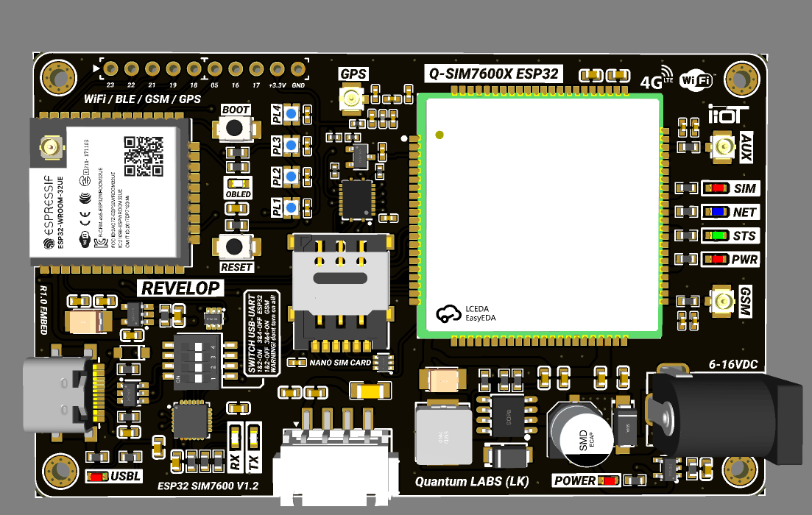Viewport: 812px width, 515px height.
Task: Click the RESET push button
Action: [235, 246]
